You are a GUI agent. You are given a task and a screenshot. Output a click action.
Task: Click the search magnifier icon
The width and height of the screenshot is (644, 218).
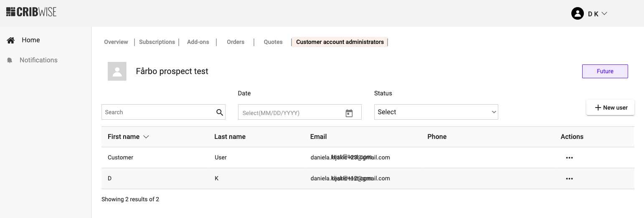(220, 112)
